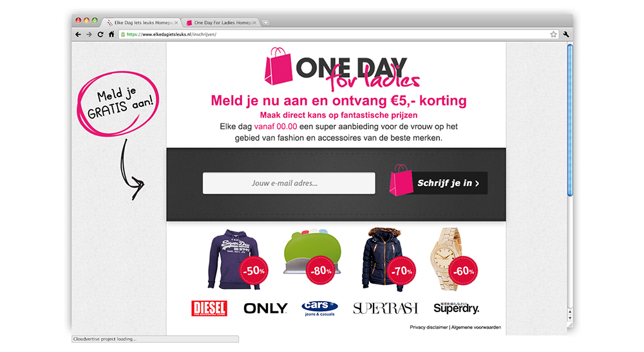644x352 pixels.
Task: Close the One Day For Ladies tab
Action: point(254,23)
